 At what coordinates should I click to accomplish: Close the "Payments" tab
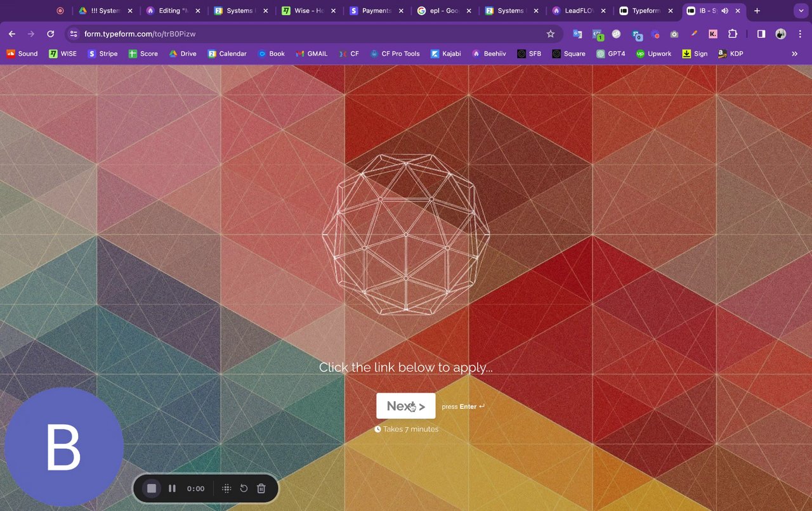click(x=401, y=11)
